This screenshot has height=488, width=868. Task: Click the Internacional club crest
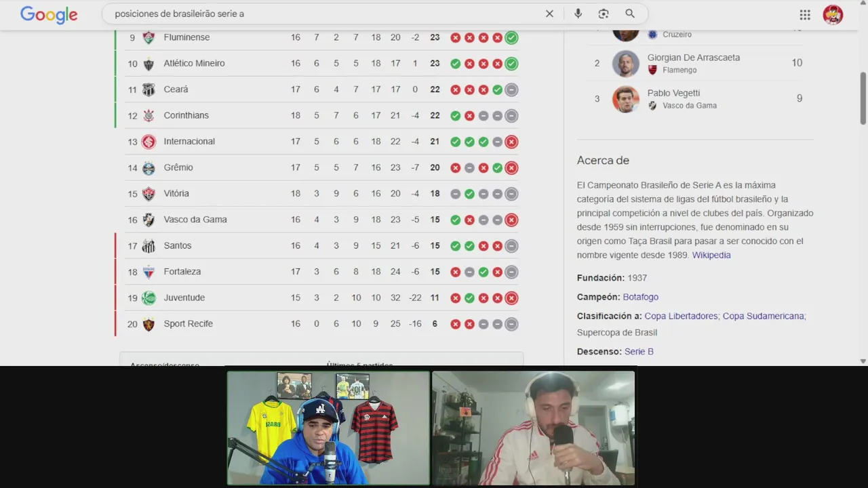pos(149,142)
